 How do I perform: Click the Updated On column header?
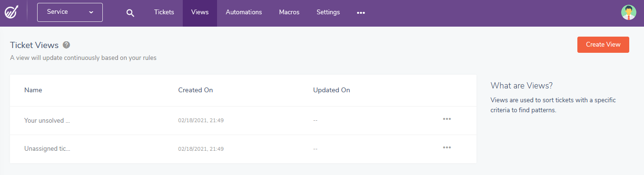point(332,90)
